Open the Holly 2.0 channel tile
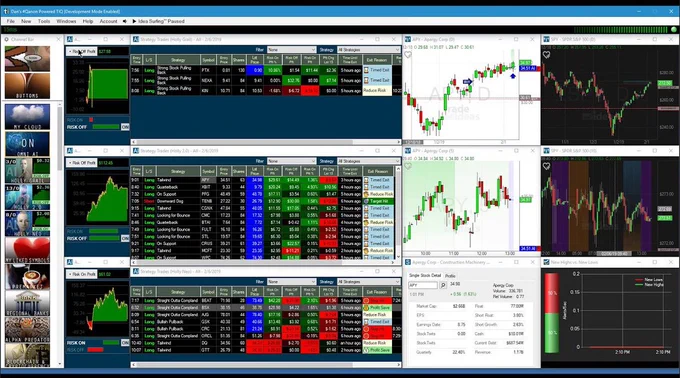 (x=27, y=197)
